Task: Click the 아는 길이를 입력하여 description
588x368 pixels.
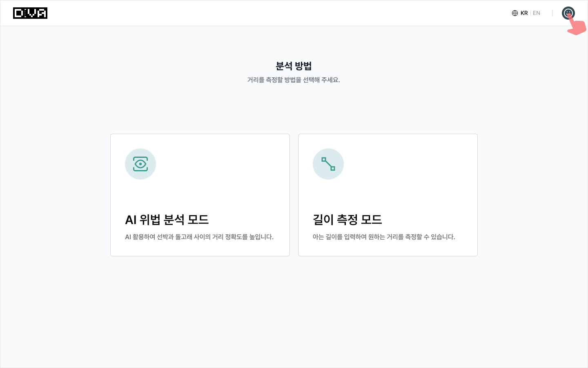Action: click(384, 237)
